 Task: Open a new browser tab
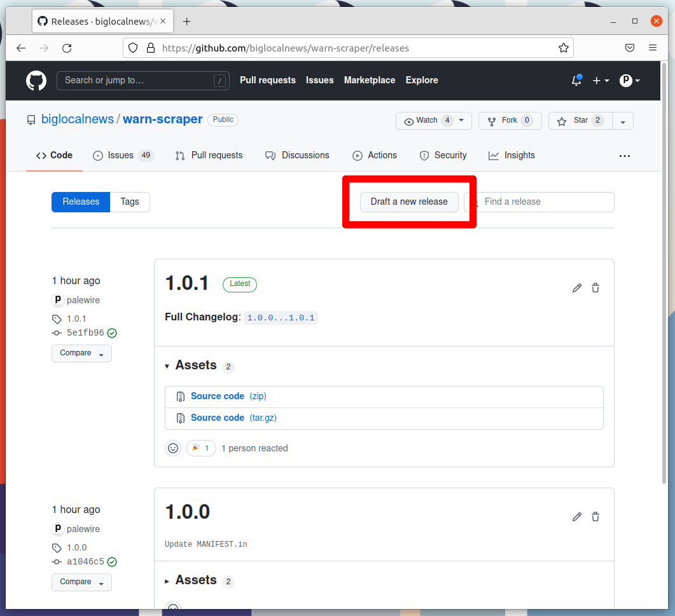click(186, 21)
